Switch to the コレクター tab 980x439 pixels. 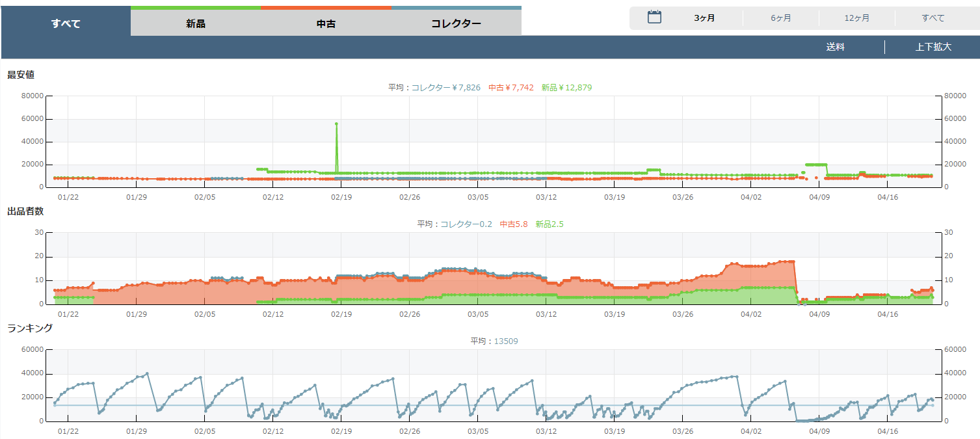[x=456, y=24]
